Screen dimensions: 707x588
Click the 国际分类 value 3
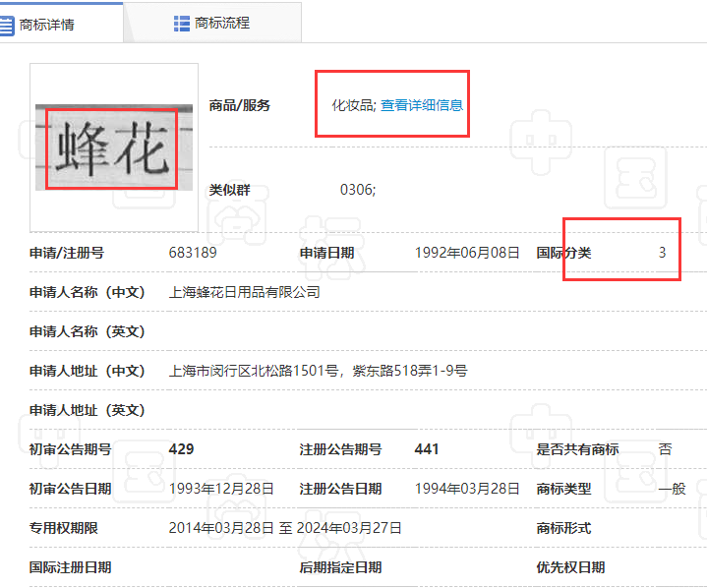click(662, 253)
